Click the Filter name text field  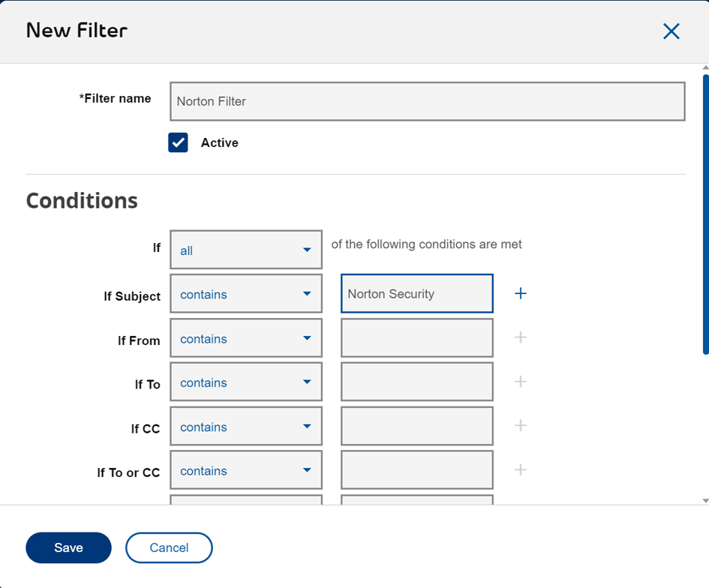point(427,101)
